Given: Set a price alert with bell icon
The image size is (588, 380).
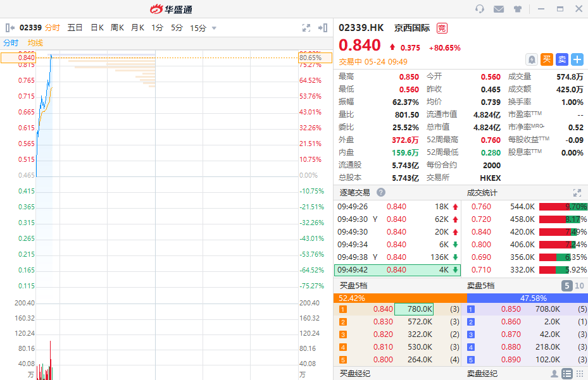Looking at the screenshot, I should coord(532,59).
